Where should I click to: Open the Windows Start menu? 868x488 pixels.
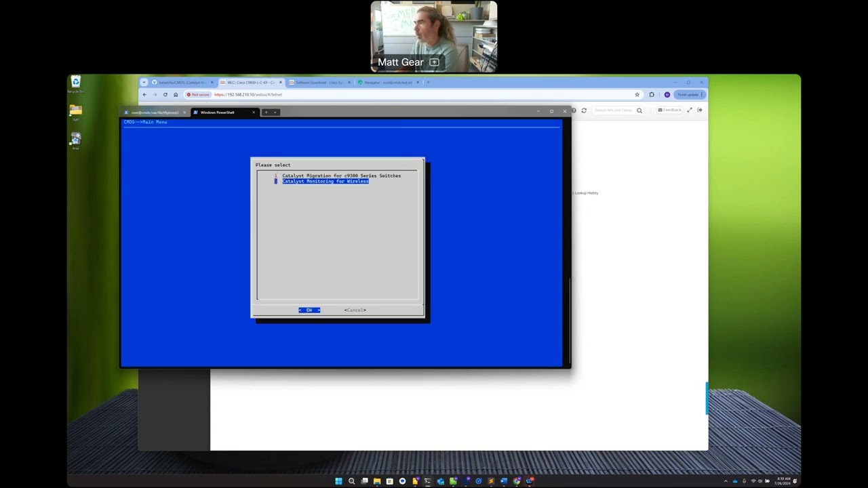[338, 481]
